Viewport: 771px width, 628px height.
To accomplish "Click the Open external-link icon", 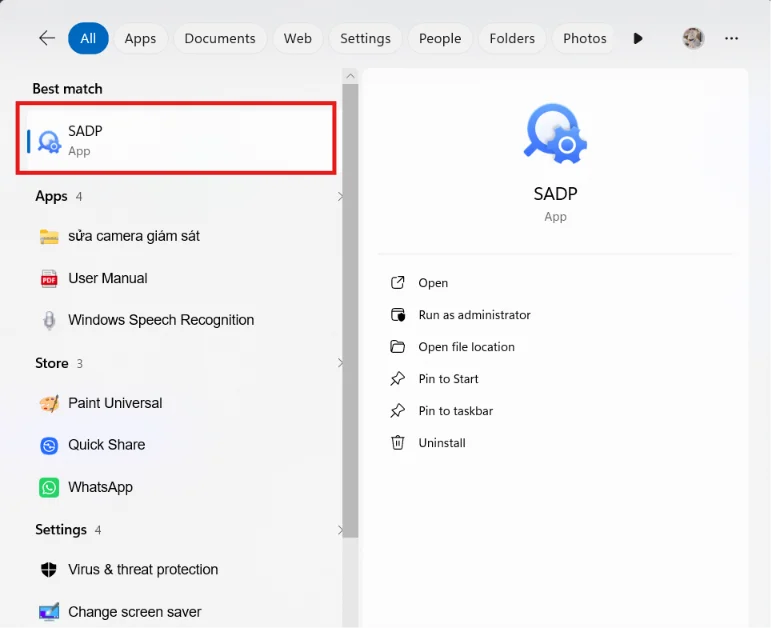I will 397,283.
